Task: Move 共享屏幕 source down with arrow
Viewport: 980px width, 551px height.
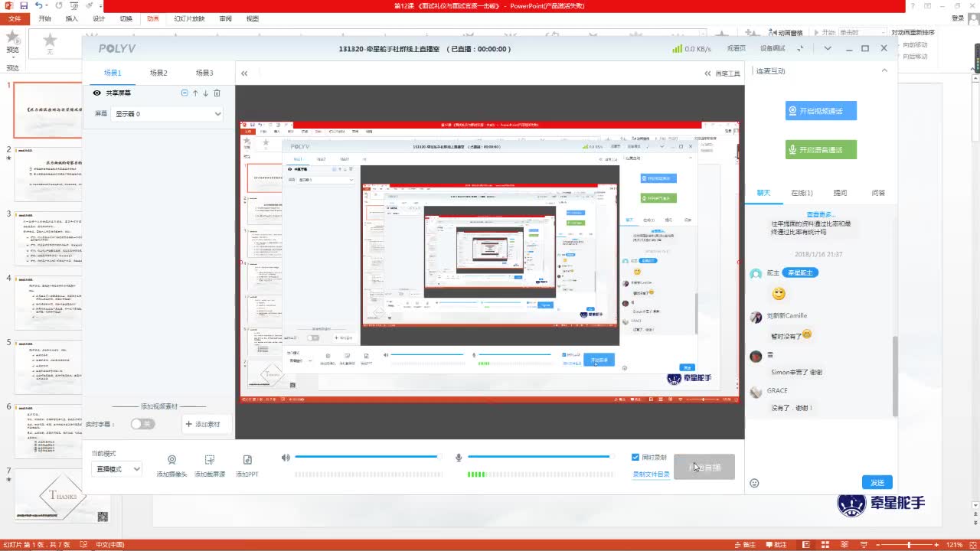Action: click(x=205, y=93)
